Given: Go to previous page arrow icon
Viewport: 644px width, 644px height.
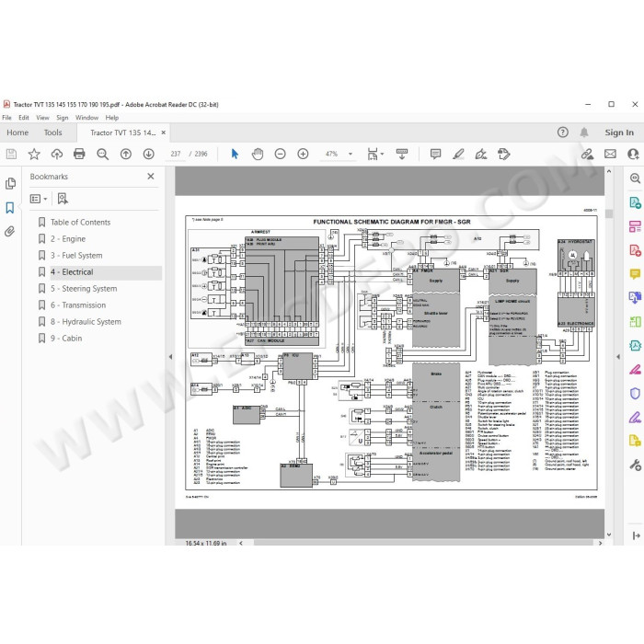Looking at the screenshot, I should [126, 154].
